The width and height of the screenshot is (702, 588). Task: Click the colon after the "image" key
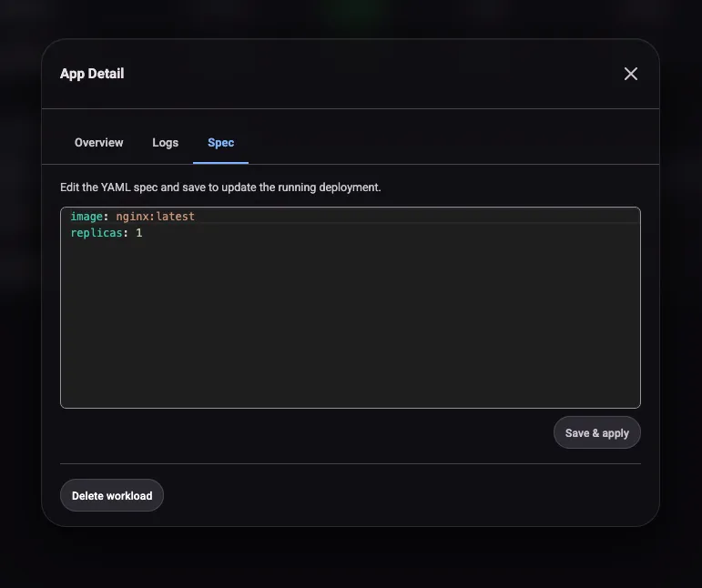point(106,217)
